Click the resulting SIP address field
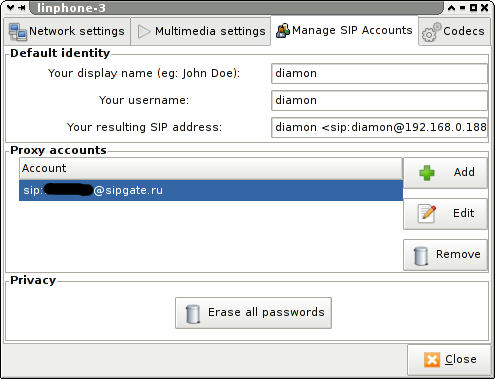This screenshot has width=495, height=379. tap(379, 127)
